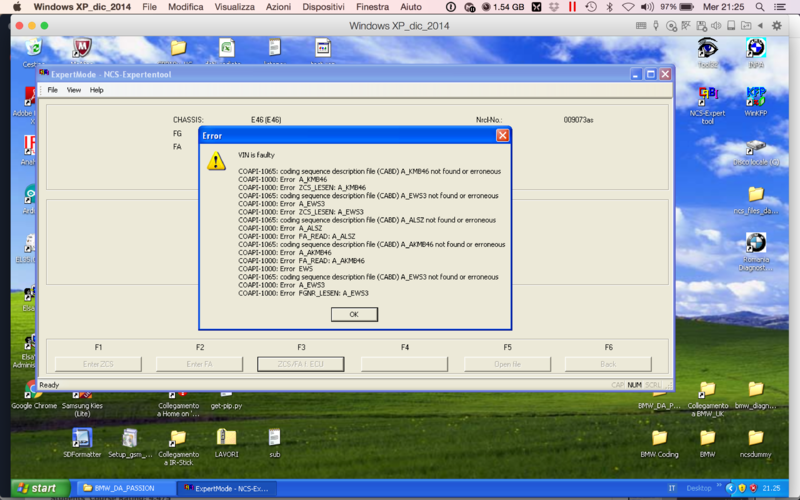This screenshot has height=500, width=800.
Task: Click the Enter ZCS button under F1
Action: 98,364
